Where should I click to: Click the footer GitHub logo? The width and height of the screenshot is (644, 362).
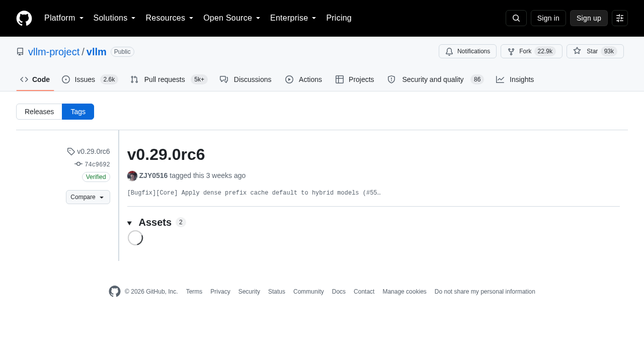(x=115, y=292)
